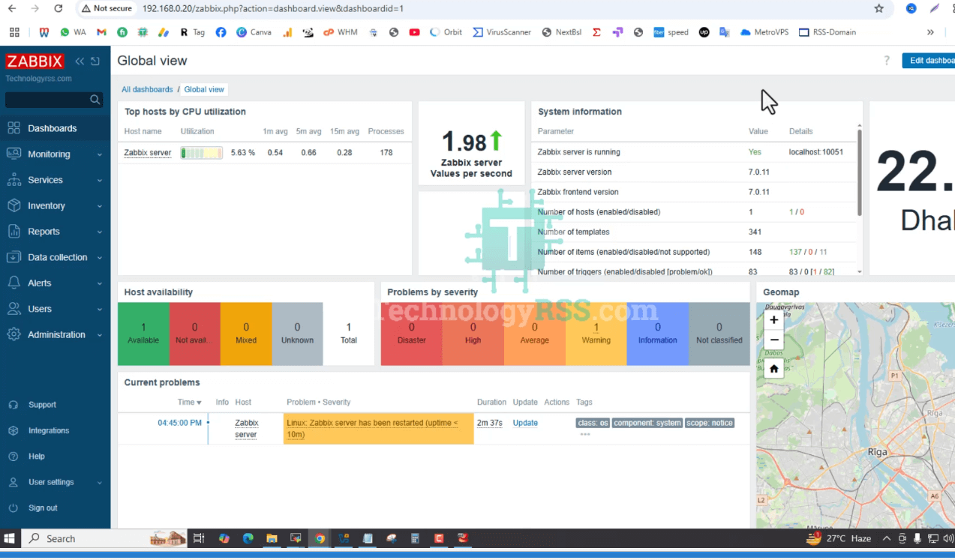This screenshot has width=955, height=560.
Task: Click the Monitoring icon in the sidebar
Action: tap(14, 154)
